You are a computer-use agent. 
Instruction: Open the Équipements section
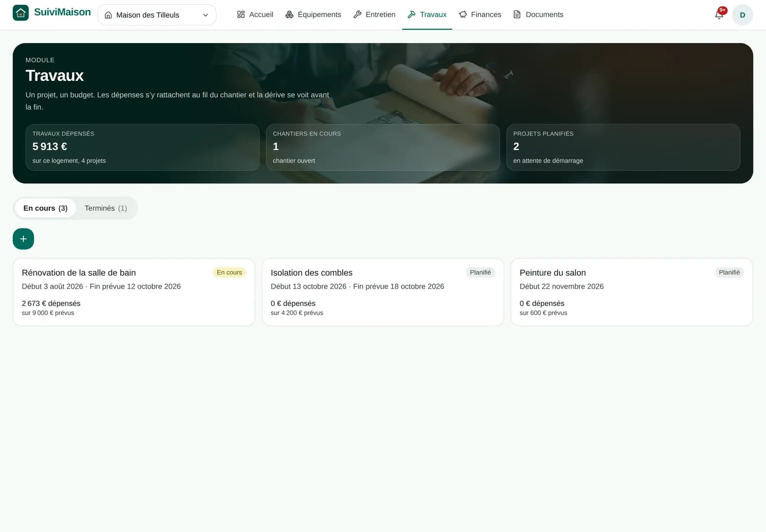coord(313,15)
